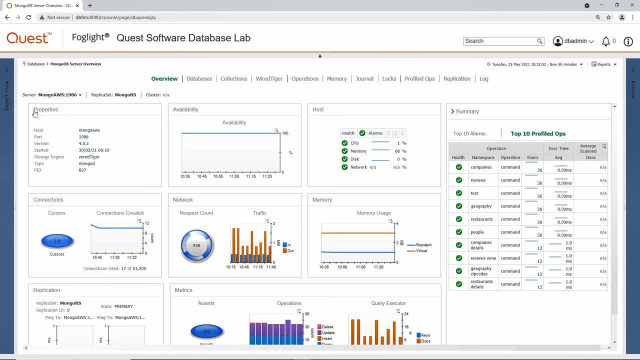Reload the page with the browser refresh icon
The image size is (640, 360).
pyautogui.click(x=29, y=18)
